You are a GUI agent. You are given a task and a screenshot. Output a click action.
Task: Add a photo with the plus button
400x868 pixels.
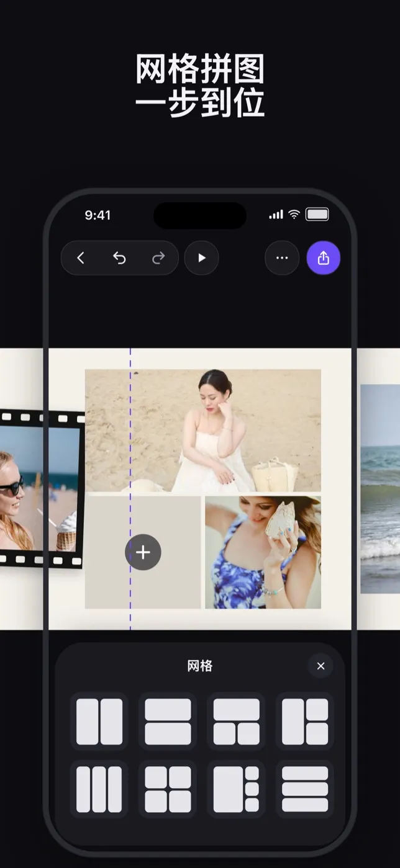click(143, 552)
